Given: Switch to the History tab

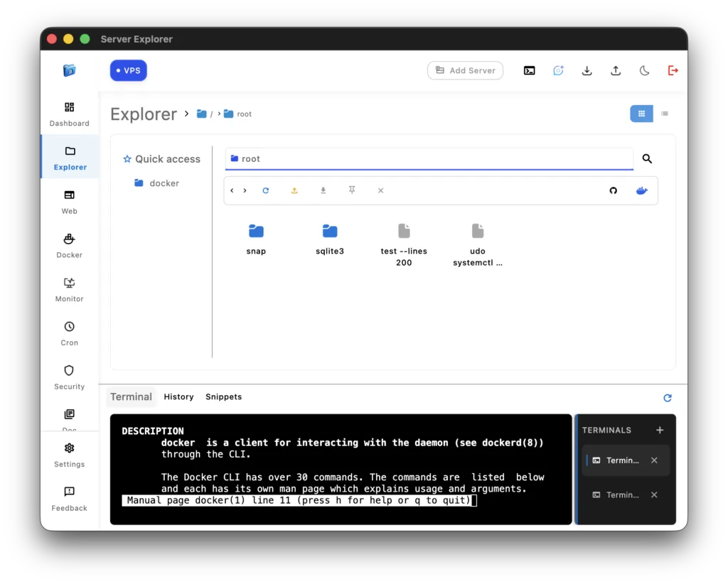Looking at the screenshot, I should click(178, 396).
